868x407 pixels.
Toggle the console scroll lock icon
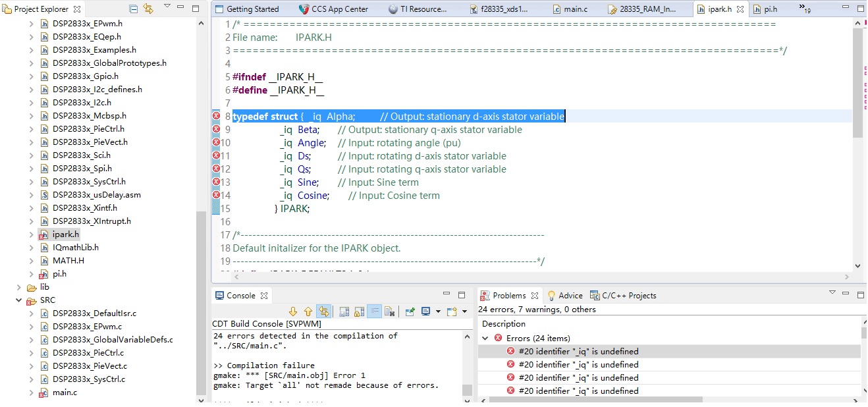[359, 312]
